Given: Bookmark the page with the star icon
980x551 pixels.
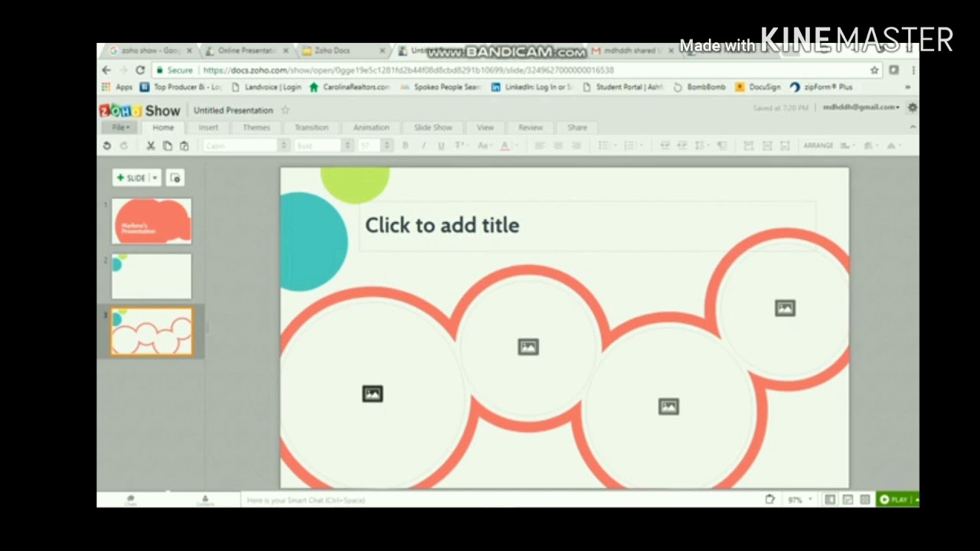Looking at the screenshot, I should [874, 70].
